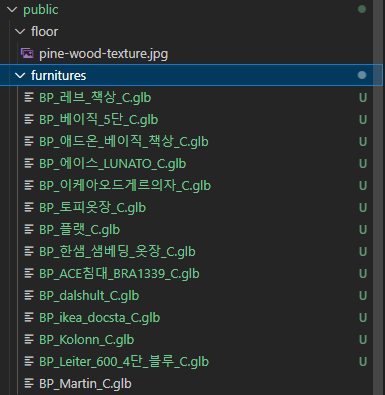385x395 pixels.
Task: Click file icon of BP_애드온_베이직_책상_C.glb
Action: tap(29, 141)
